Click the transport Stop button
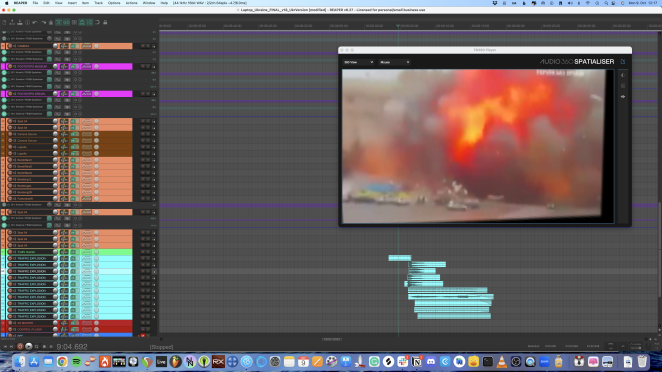662x372 pixels. 44,347
